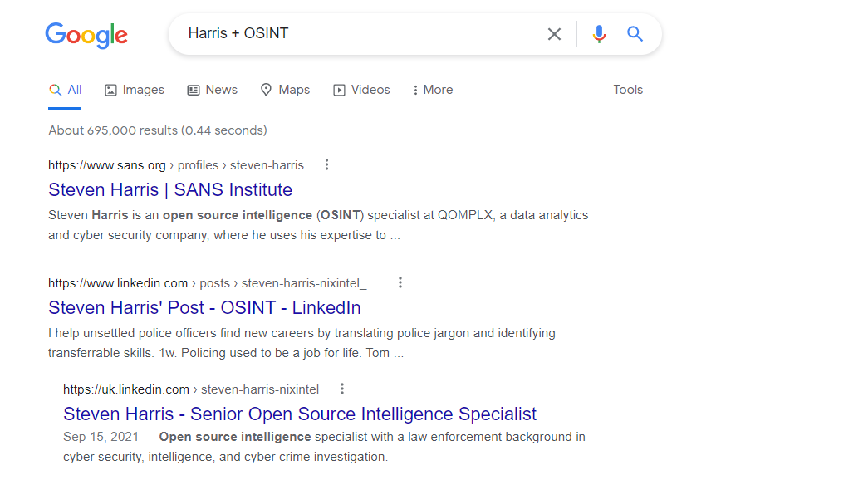Open the Maps results tab

pyautogui.click(x=285, y=90)
